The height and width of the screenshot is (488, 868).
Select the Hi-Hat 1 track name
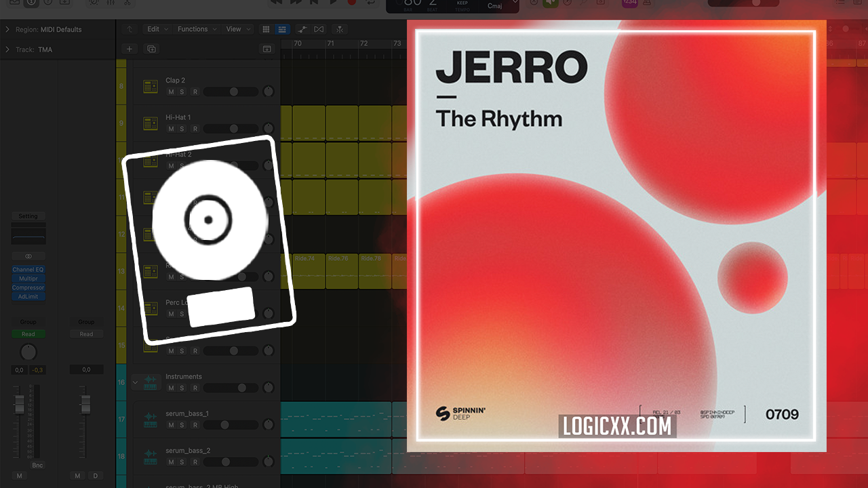178,117
